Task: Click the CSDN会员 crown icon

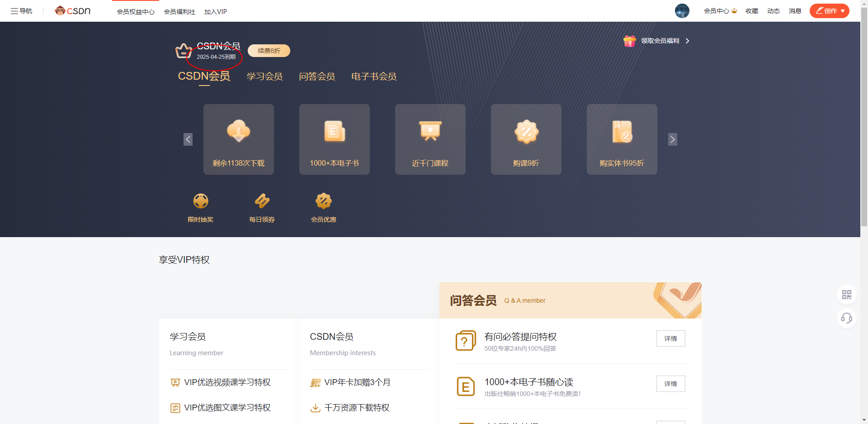Action: [x=183, y=51]
